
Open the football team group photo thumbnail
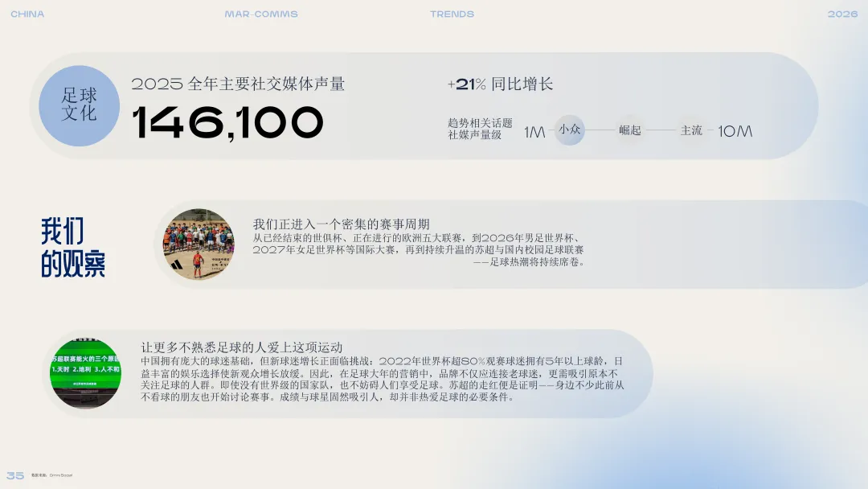click(199, 244)
